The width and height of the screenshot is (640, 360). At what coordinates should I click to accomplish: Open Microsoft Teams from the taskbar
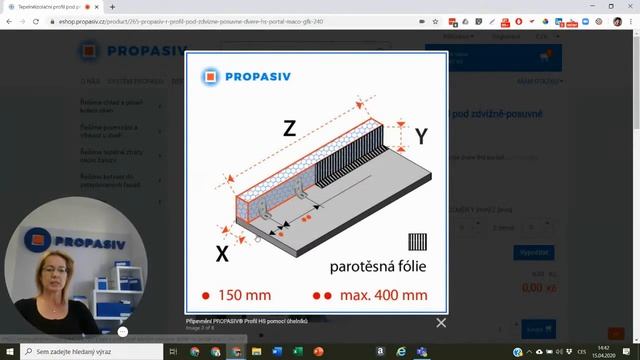(x=422, y=351)
